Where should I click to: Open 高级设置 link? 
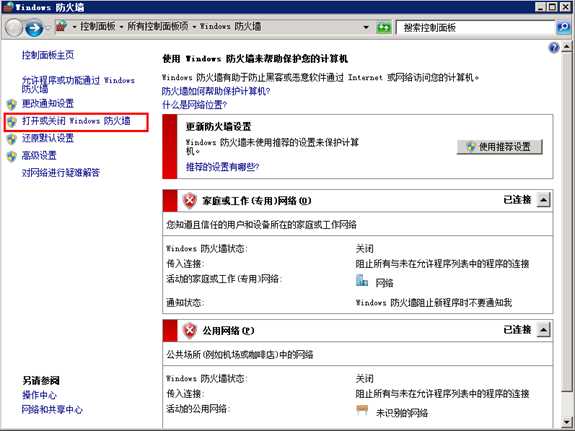[39, 156]
